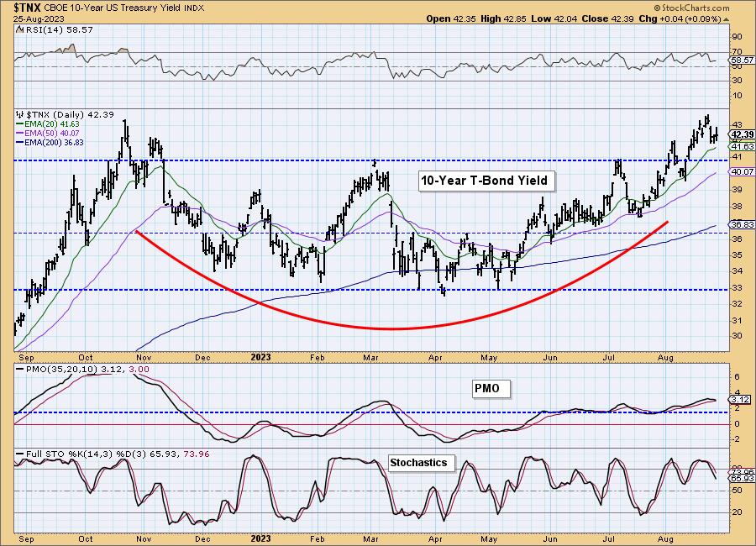This screenshot has height=546, width=756.
Task: Click the 'Open 42.35' value
Action: point(451,19)
